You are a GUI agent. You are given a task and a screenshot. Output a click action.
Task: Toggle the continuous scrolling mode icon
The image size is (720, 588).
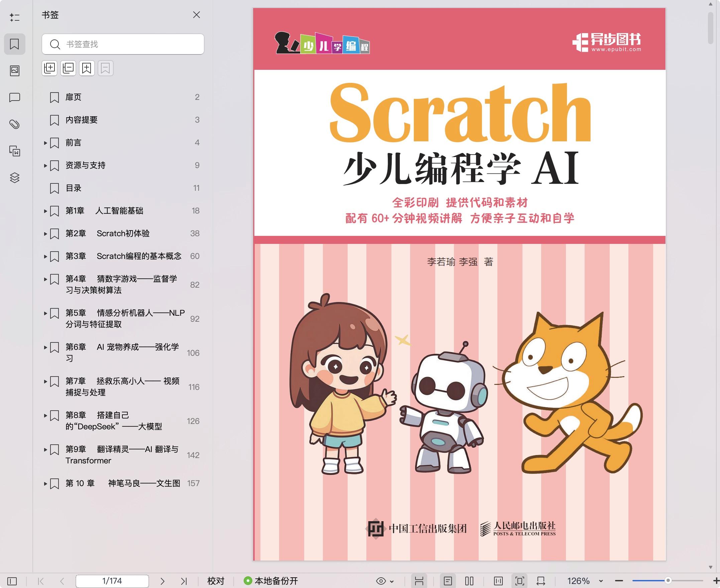419,582
